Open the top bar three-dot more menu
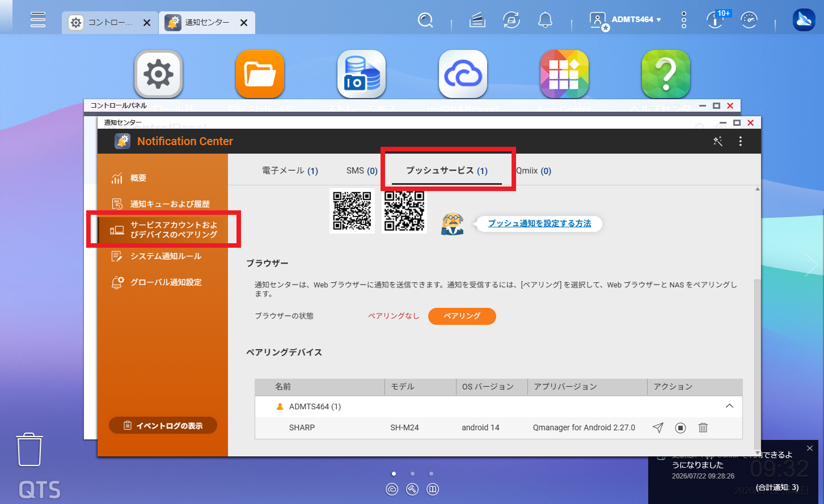Viewport: 824px width, 504px height. (684, 20)
